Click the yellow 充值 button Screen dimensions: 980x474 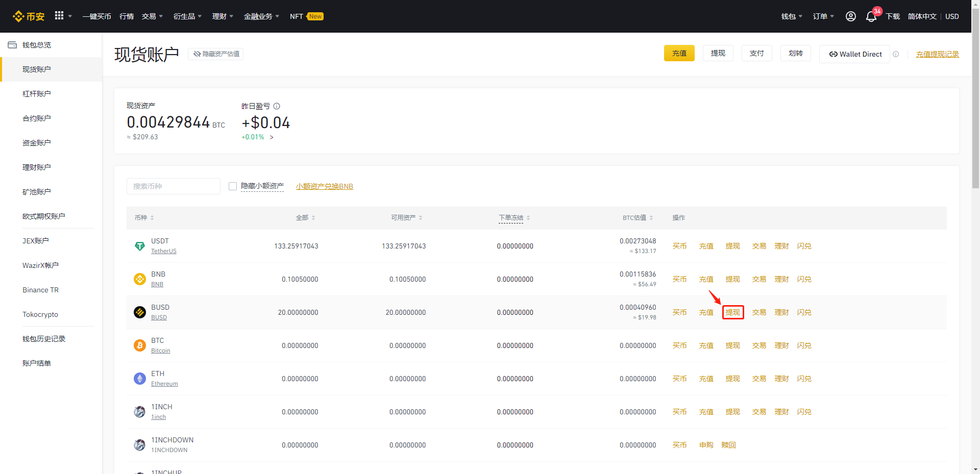coord(679,53)
